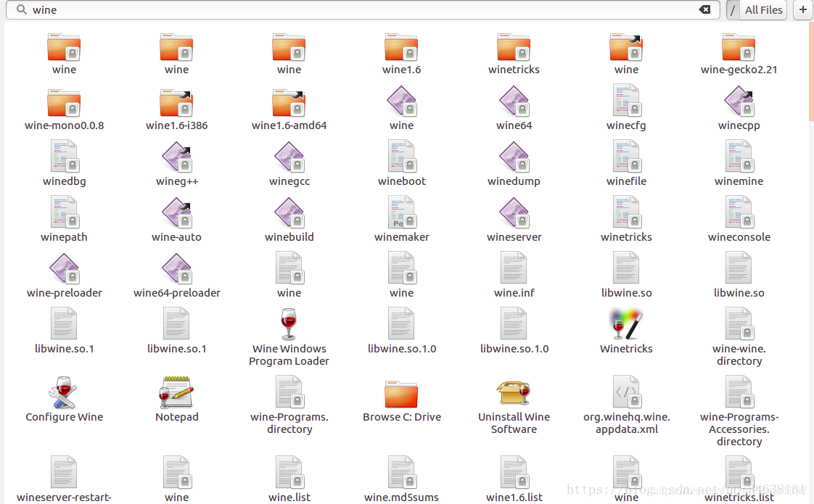Open the All Files filter

click(763, 10)
